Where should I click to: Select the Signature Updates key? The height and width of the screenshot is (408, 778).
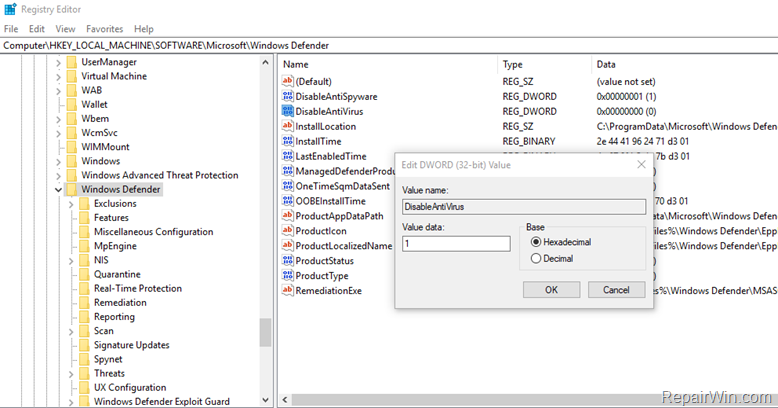click(x=131, y=345)
